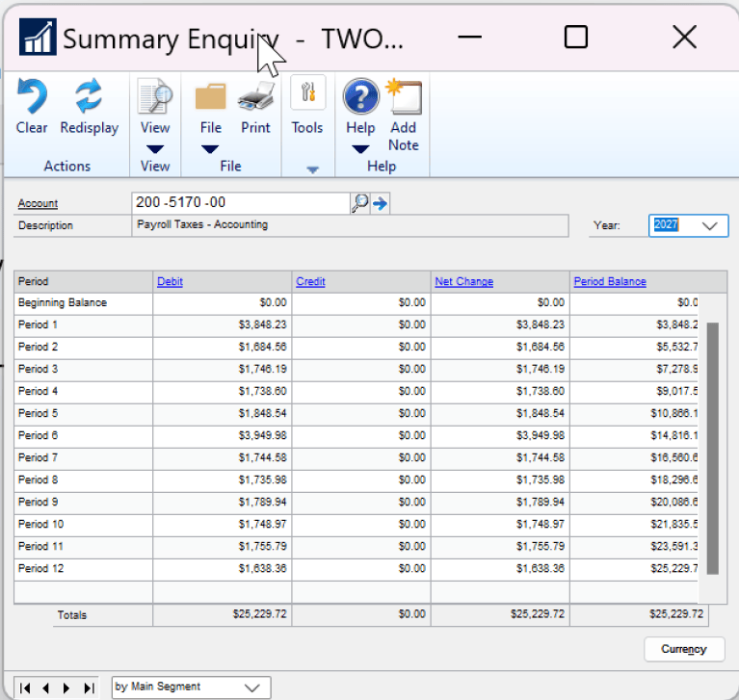Click the blue arrow next to account field

[x=380, y=203]
